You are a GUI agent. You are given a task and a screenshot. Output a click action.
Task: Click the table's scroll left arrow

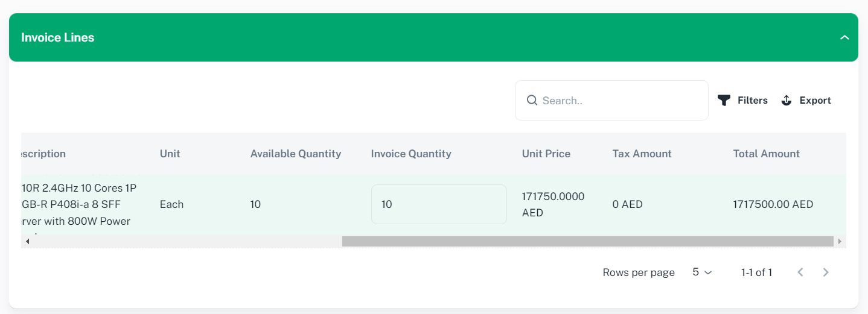tap(27, 241)
